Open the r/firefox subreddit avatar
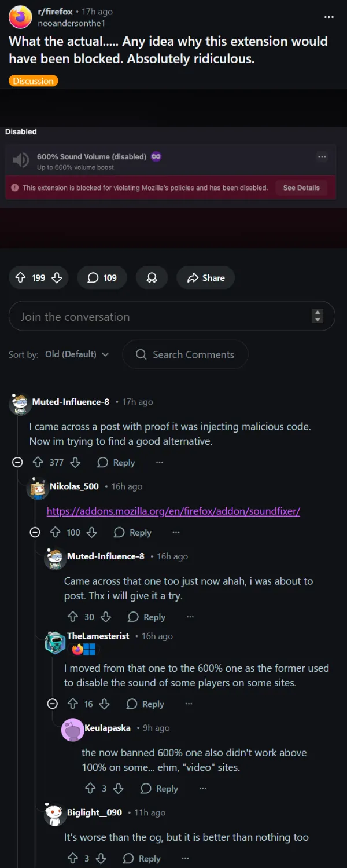The width and height of the screenshot is (347, 868). coord(20,17)
